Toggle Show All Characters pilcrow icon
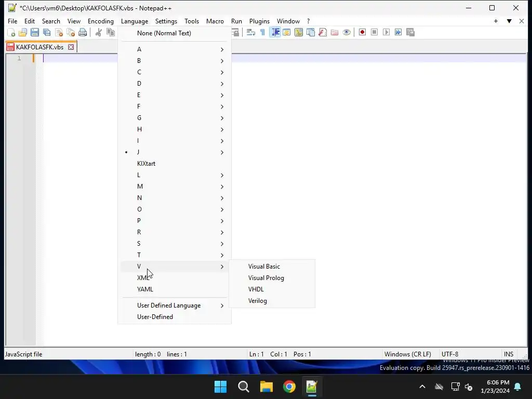The width and height of the screenshot is (532, 399). point(262,32)
